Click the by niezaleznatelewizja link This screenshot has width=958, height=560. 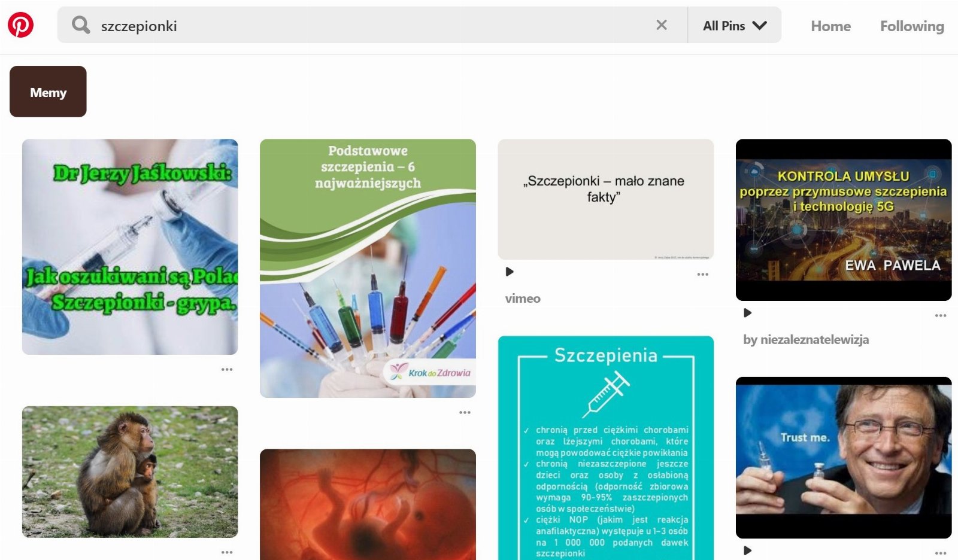806,340
